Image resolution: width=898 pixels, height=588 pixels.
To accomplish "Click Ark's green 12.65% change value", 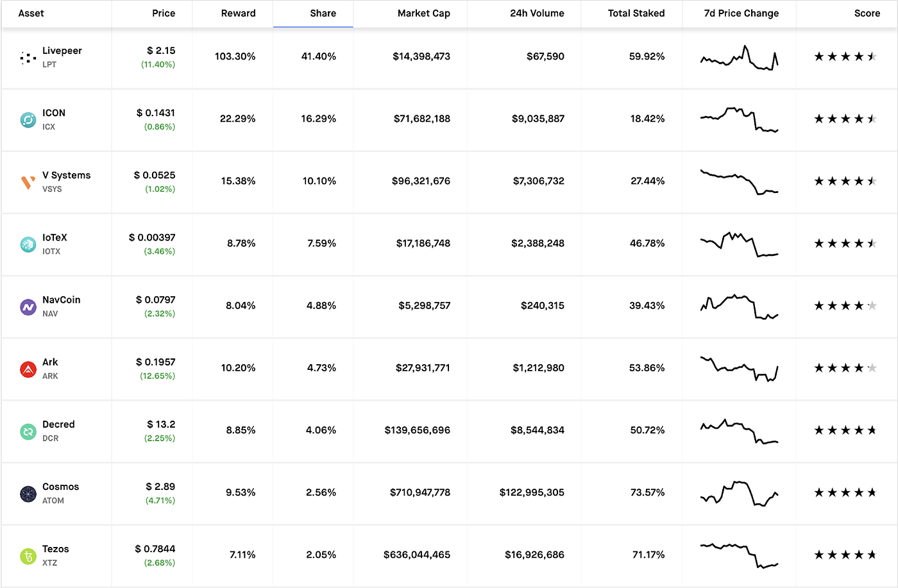I will pos(157,376).
